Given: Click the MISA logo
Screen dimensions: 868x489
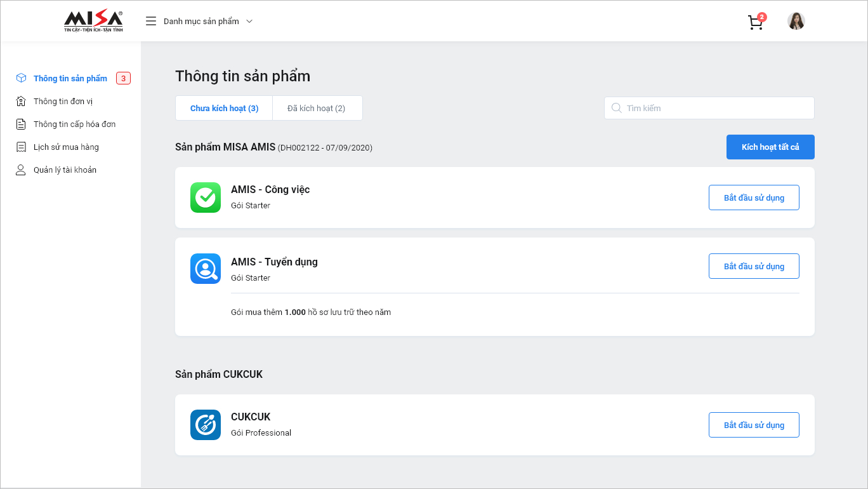Looking at the screenshot, I should 93,21.
